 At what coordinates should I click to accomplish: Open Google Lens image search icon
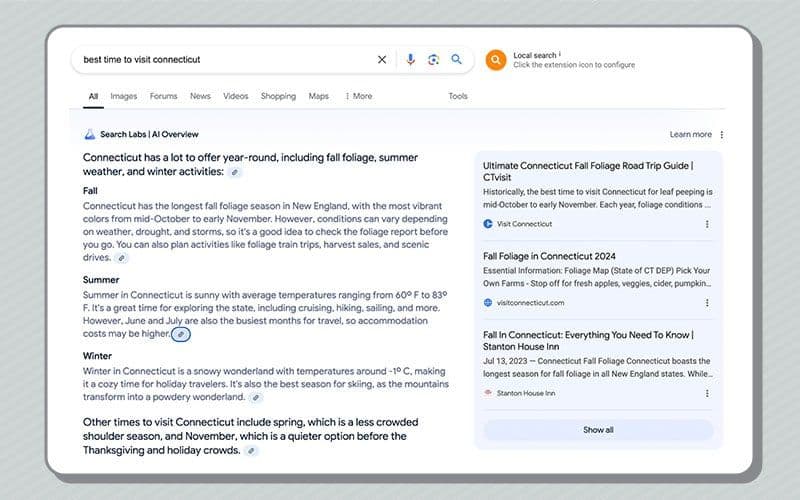[x=433, y=60]
